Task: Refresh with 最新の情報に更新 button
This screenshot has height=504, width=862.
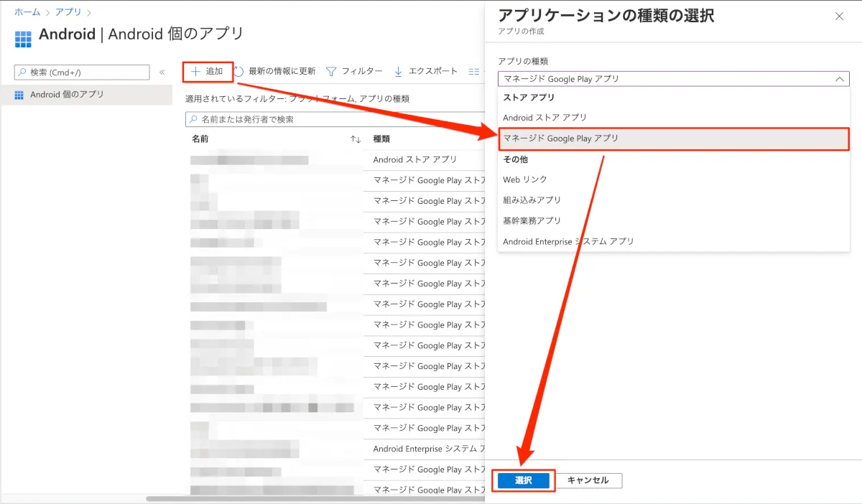Action: coord(275,71)
